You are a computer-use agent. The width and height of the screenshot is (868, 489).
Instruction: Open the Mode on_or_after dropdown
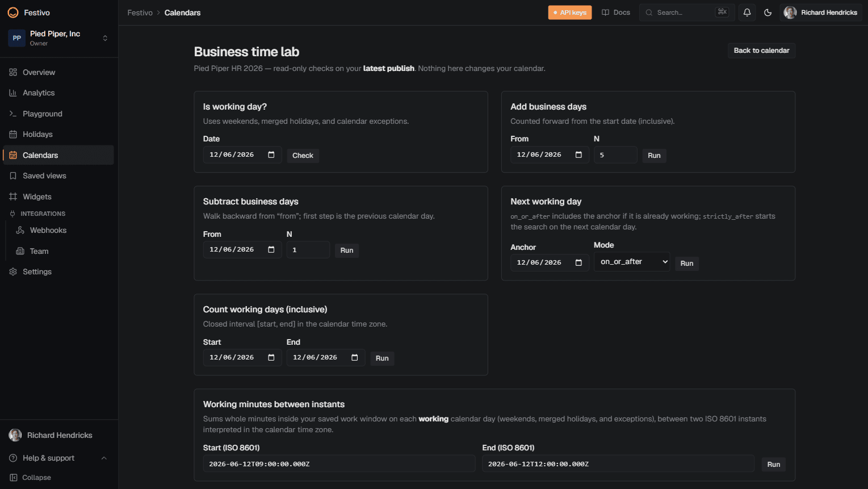tap(632, 262)
